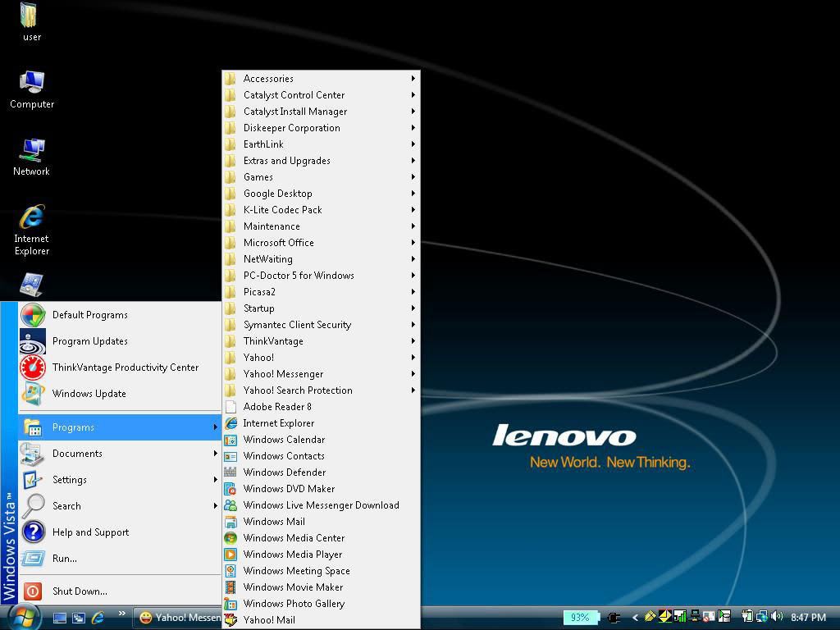Expand the Microsoft Office submenu
840x630 pixels.
click(279, 243)
